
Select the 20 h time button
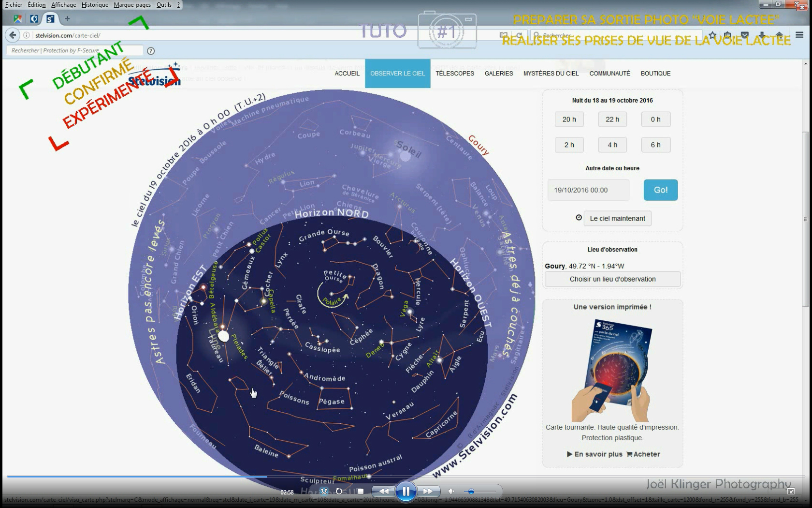tap(569, 120)
